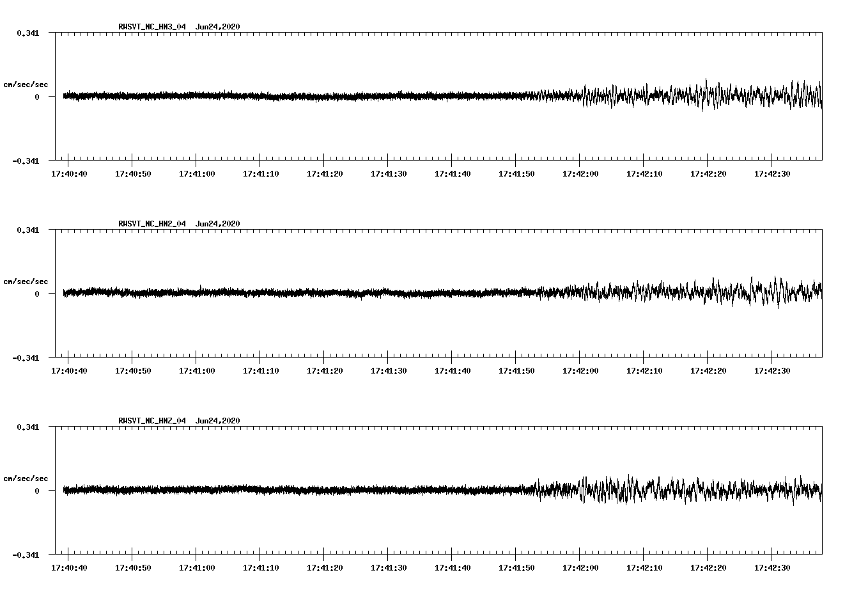Click the 17:42:00 time label under HNZ plot
868x591 pixels.
[580, 568]
